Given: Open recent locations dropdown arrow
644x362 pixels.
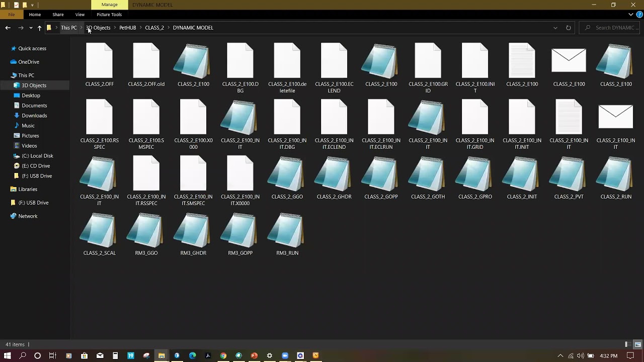Looking at the screenshot, I should point(31,28).
